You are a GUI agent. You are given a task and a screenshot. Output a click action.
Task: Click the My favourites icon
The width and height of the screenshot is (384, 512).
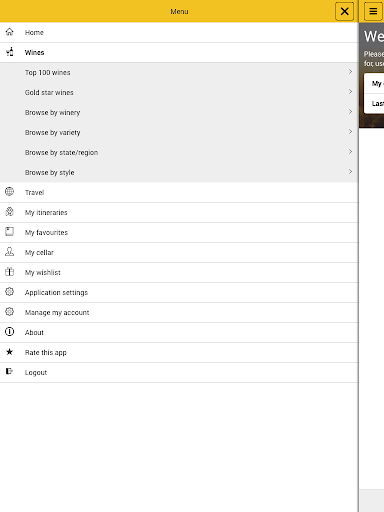9,232
